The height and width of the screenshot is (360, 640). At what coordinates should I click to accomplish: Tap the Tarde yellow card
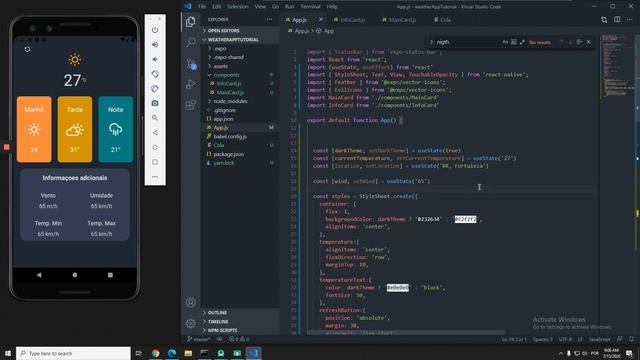click(x=75, y=129)
